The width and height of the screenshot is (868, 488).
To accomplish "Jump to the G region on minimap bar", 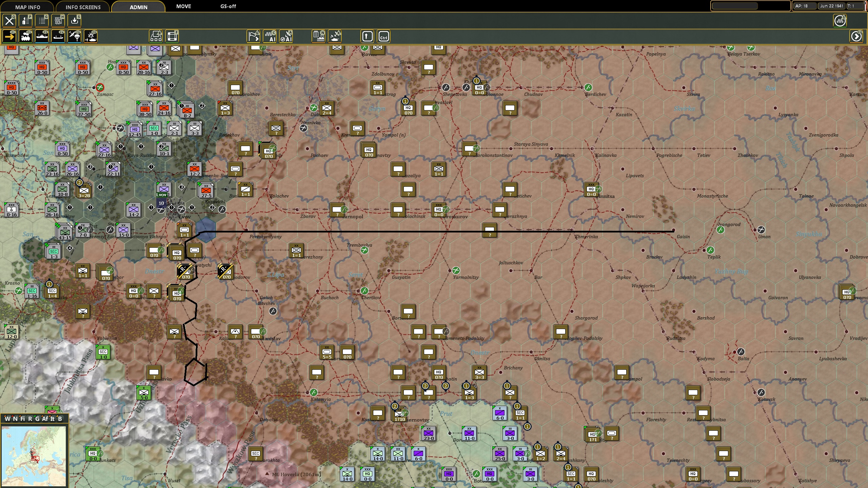I will click(x=37, y=419).
